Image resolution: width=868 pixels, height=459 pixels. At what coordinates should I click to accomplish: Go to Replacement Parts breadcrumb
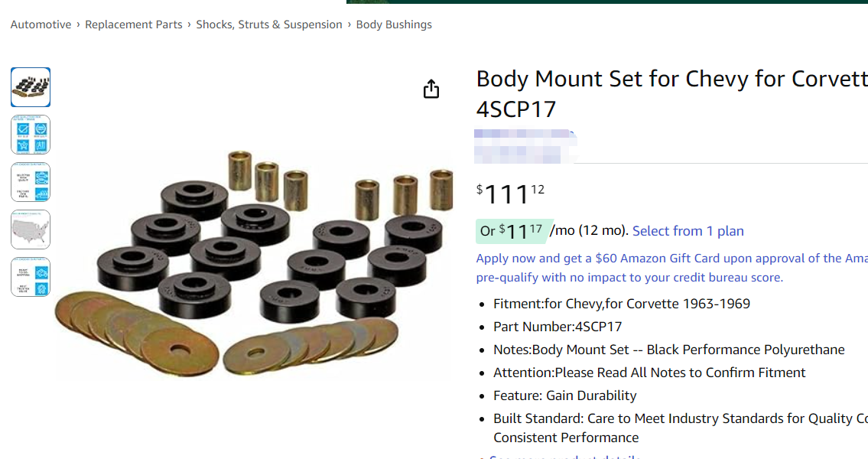coord(133,24)
